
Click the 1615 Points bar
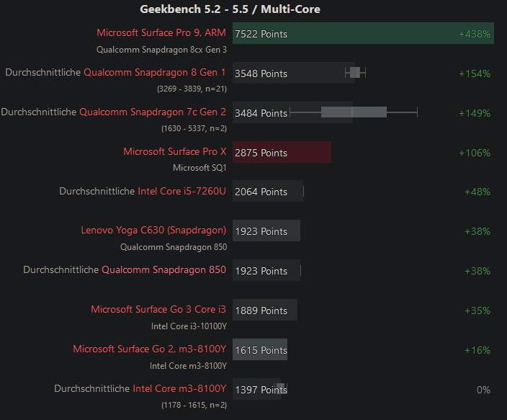click(260, 349)
